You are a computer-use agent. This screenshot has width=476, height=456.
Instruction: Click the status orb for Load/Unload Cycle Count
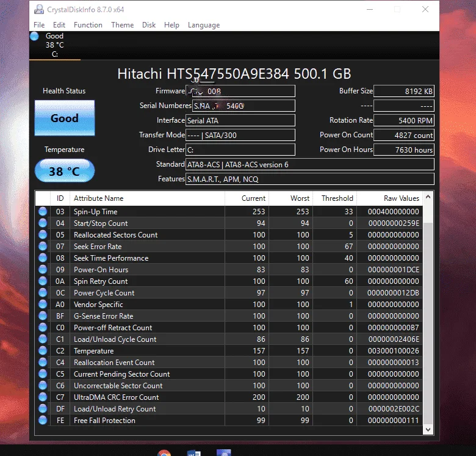point(43,339)
